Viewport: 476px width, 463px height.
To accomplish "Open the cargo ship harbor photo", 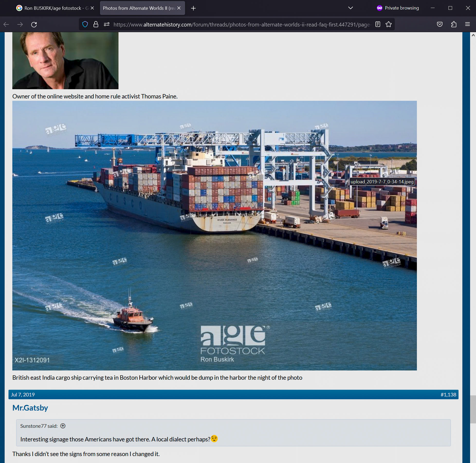I will [x=215, y=235].
